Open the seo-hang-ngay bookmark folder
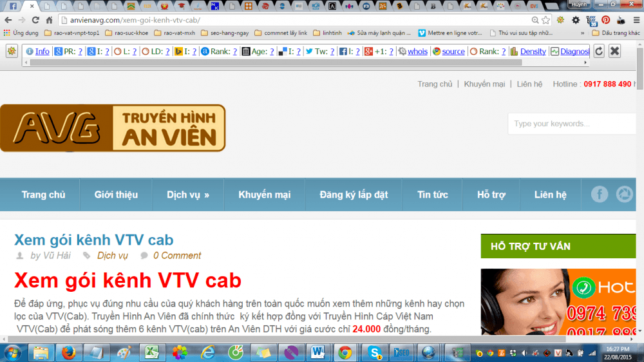 click(225, 33)
